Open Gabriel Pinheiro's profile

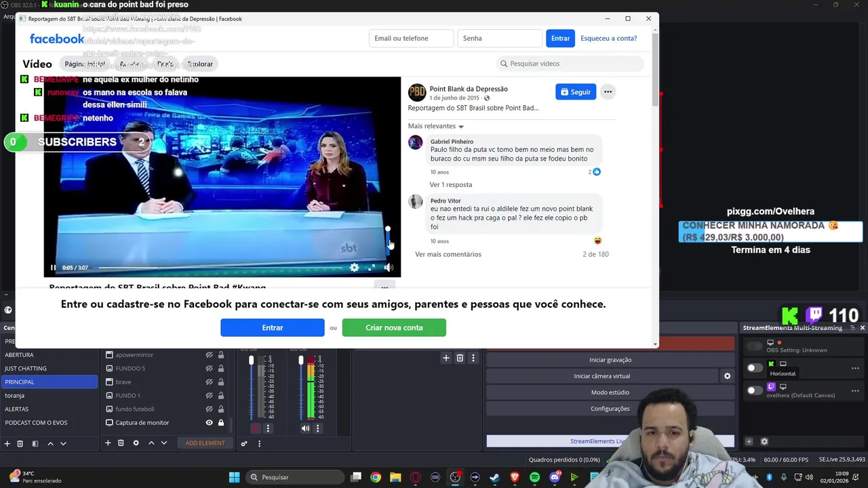pyautogui.click(x=452, y=142)
